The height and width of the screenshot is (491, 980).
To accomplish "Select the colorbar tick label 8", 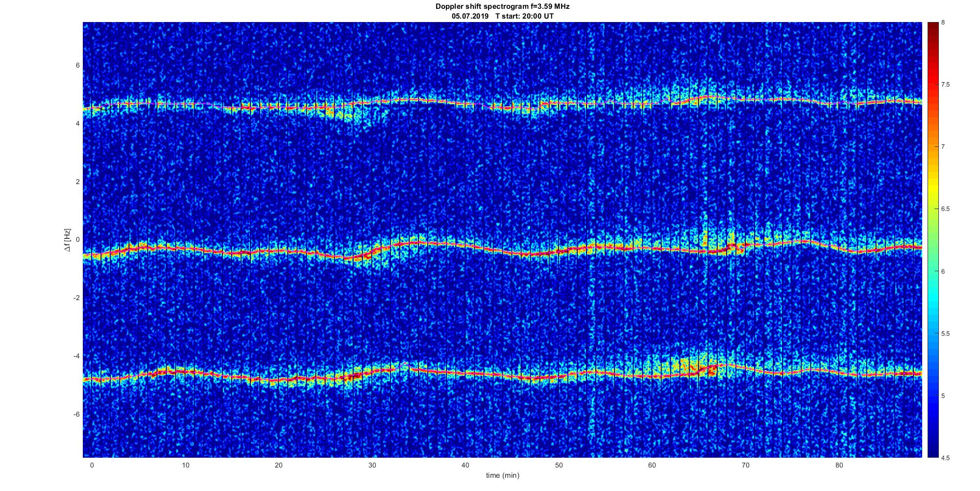I will coord(943,23).
